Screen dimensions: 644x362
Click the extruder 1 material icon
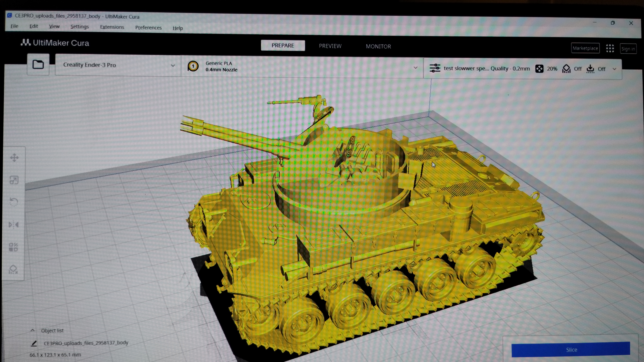pos(193,66)
